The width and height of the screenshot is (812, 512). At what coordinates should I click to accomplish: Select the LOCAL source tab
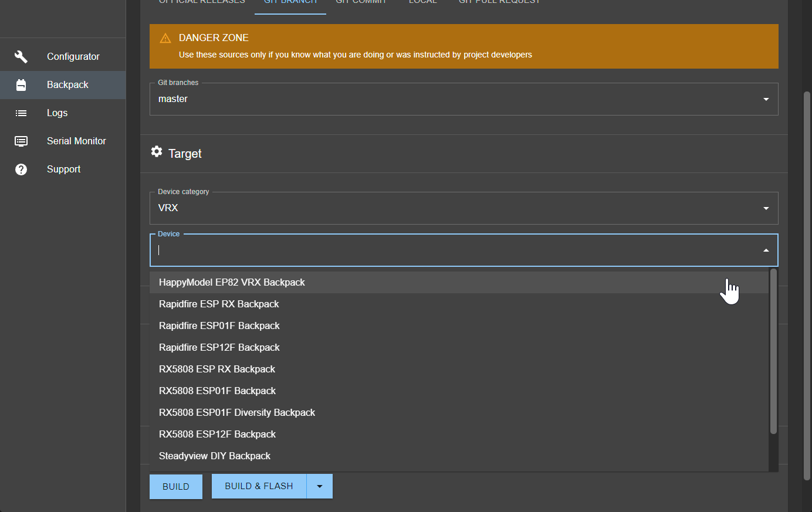[x=422, y=3]
